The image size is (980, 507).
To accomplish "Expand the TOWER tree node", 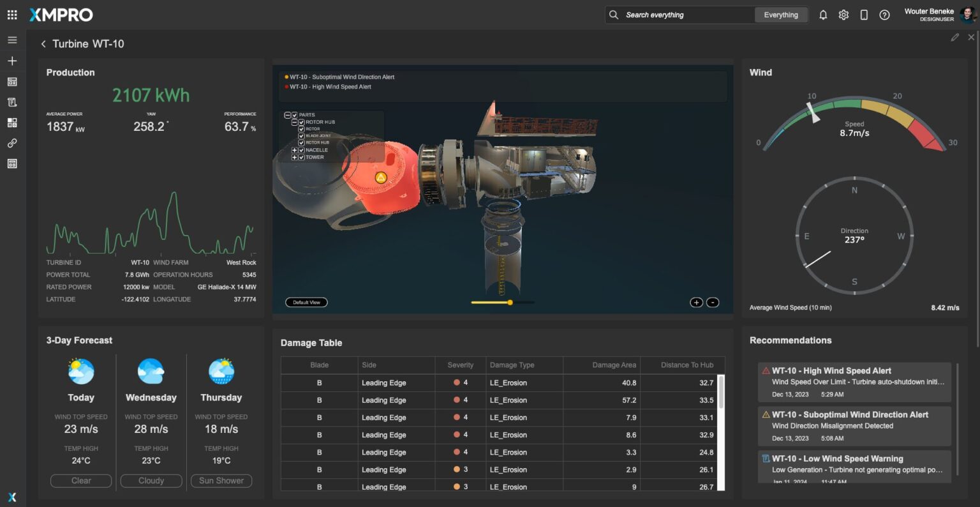I will point(294,157).
